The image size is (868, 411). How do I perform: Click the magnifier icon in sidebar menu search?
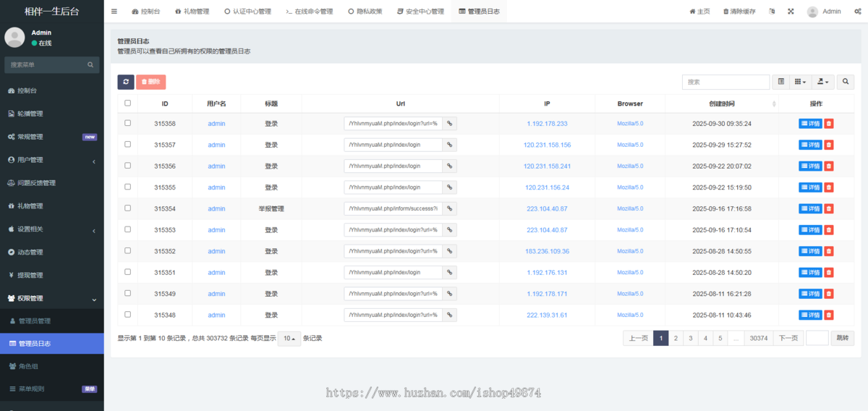[91, 64]
